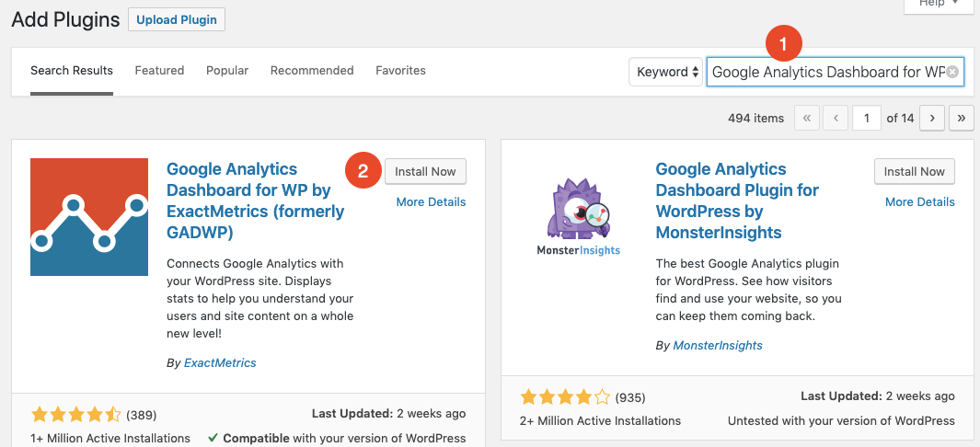The height and width of the screenshot is (447, 980).
Task: Click the MonsterInsights star rating
Action: [x=565, y=397]
